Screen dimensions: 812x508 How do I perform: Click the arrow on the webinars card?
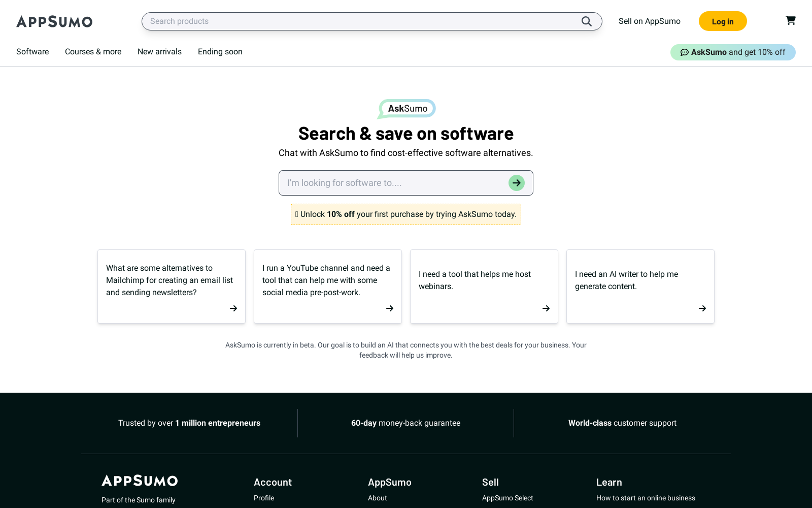[x=546, y=308]
